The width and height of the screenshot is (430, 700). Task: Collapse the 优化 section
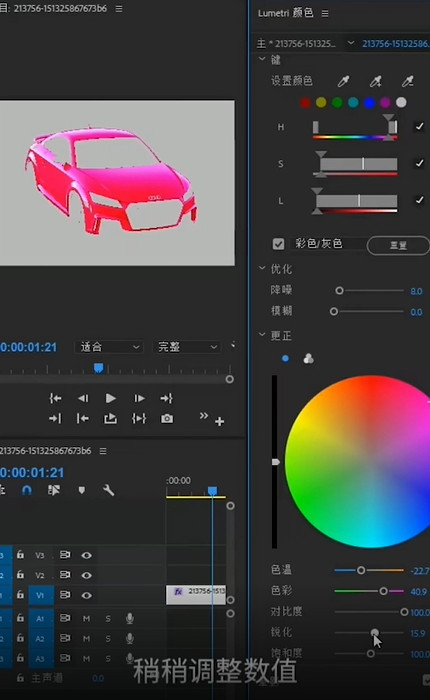[x=262, y=268]
